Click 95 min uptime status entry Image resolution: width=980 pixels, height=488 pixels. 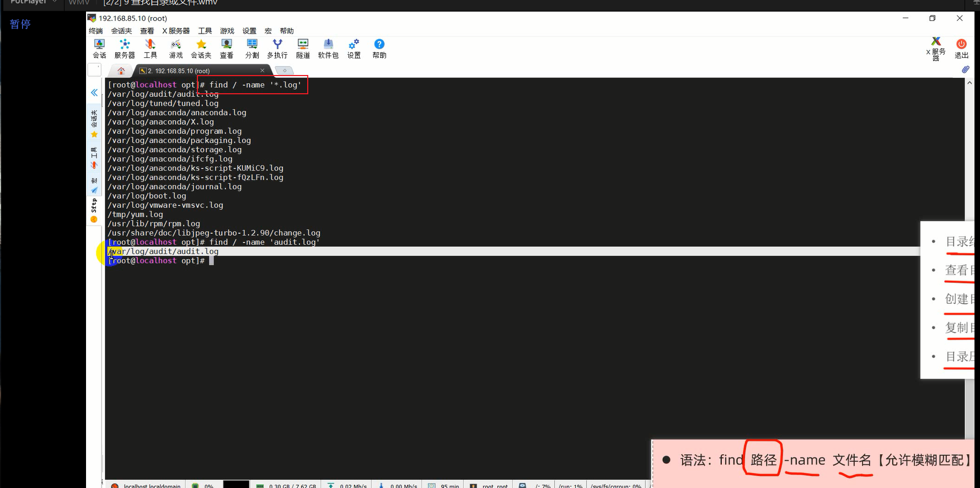[x=444, y=486]
